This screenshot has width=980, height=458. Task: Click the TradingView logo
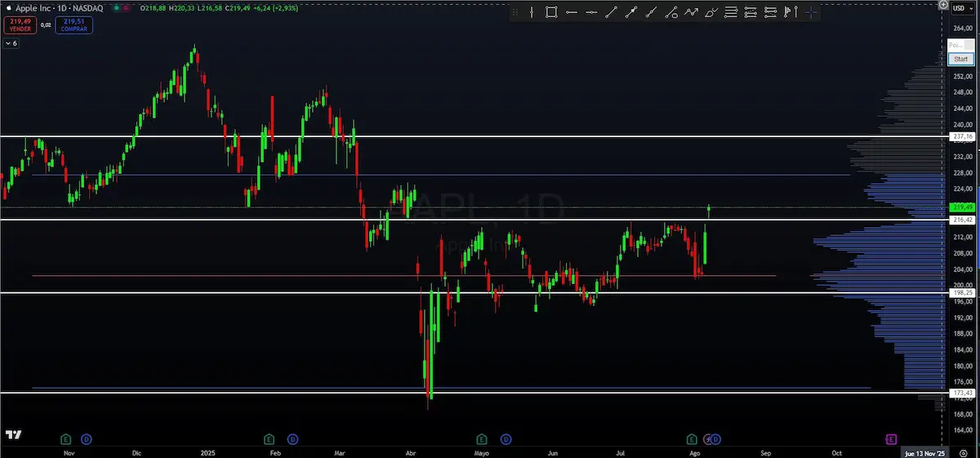tap(13, 435)
